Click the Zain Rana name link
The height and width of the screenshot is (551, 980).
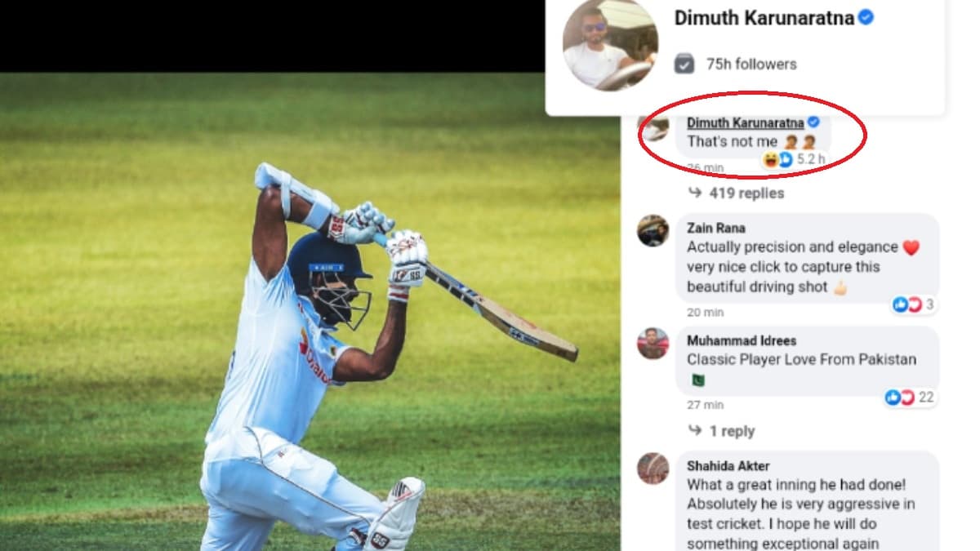716,229
